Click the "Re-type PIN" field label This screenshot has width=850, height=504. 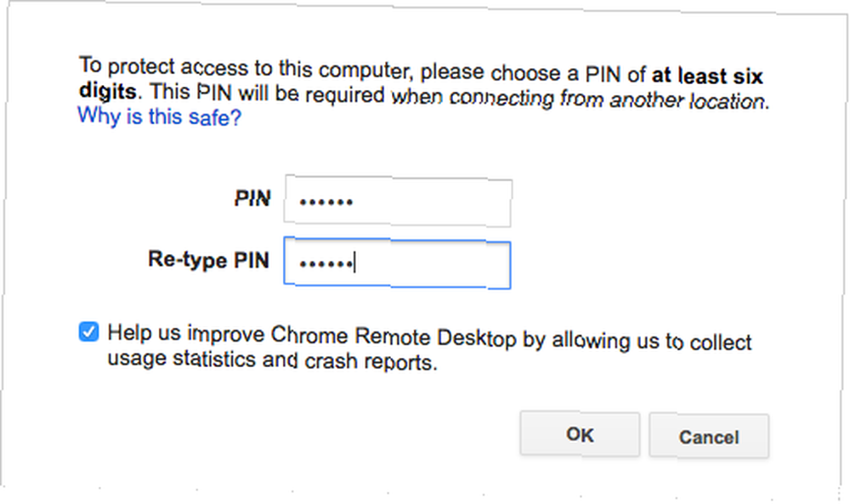click(209, 259)
